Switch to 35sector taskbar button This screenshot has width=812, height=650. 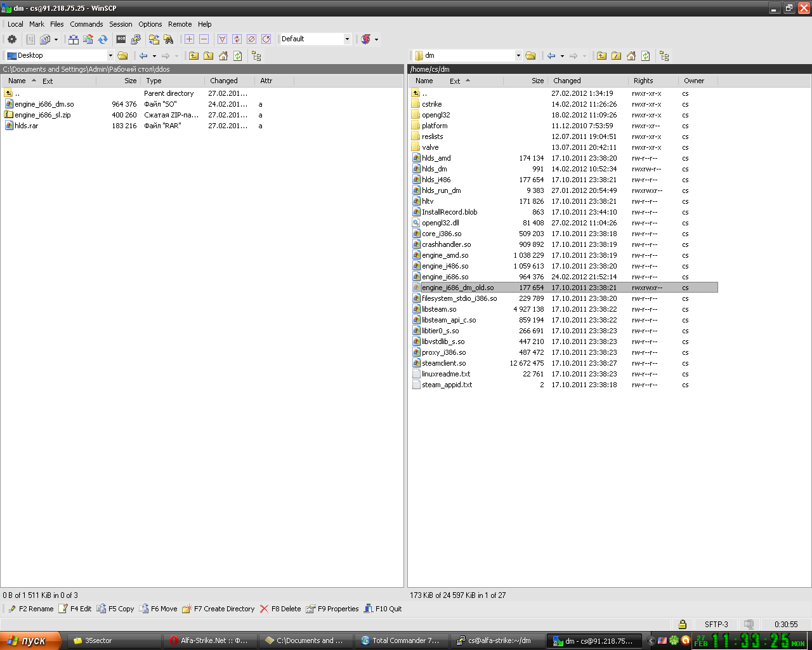(115, 640)
